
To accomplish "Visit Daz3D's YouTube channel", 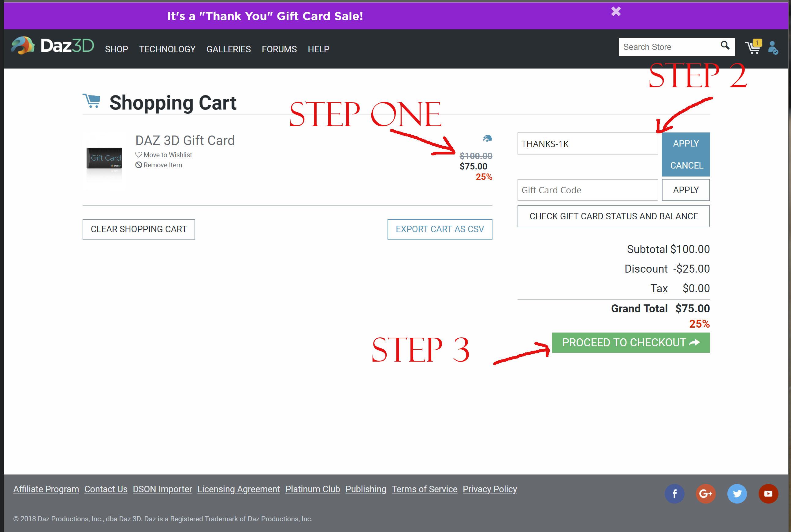I will (768, 494).
